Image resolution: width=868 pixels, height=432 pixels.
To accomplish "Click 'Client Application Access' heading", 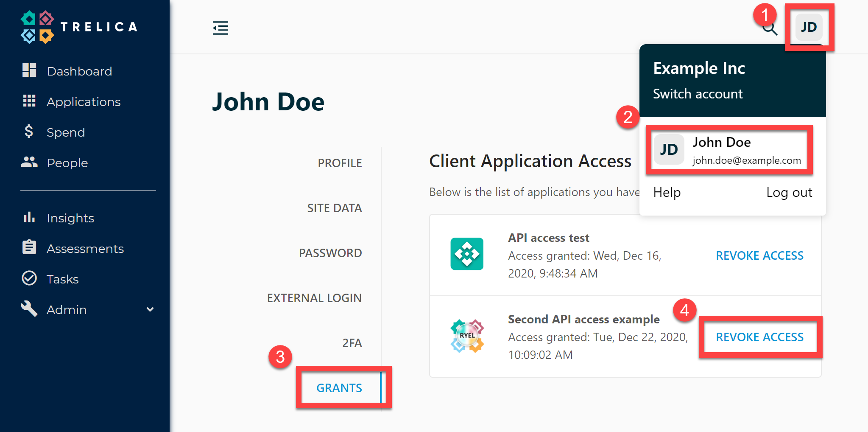I will (x=530, y=161).
